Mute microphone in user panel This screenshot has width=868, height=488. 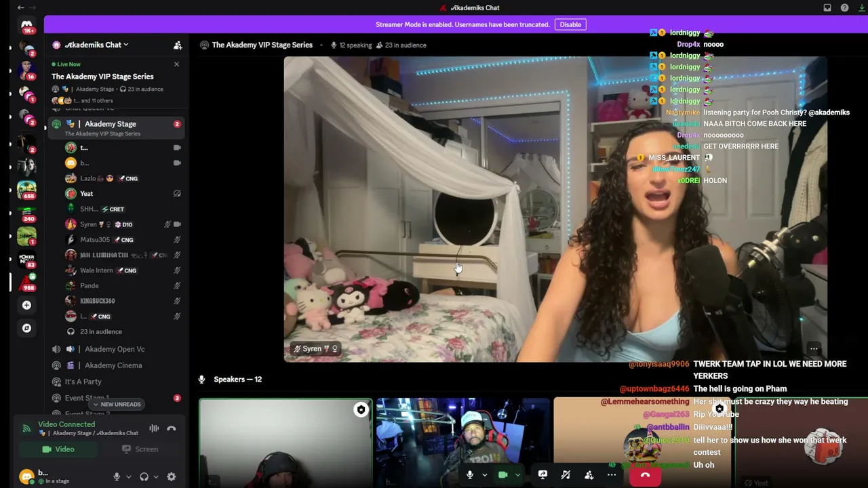tap(117, 477)
